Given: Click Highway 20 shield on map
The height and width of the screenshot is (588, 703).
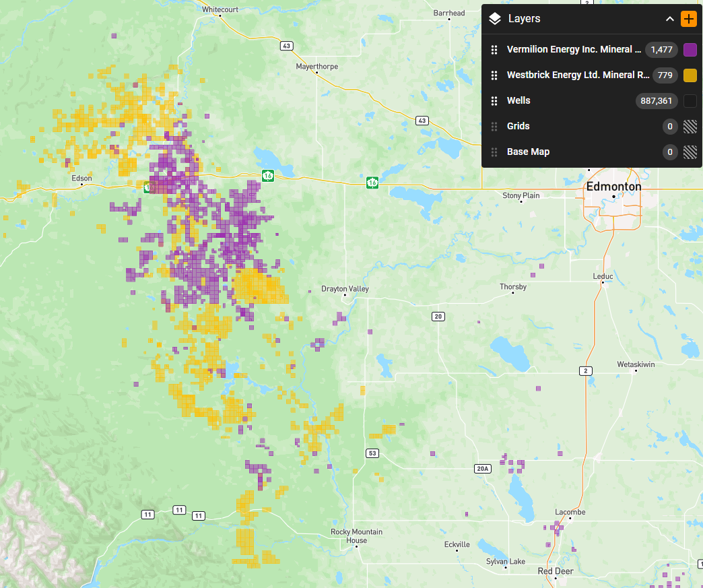Looking at the screenshot, I should coord(438,317).
